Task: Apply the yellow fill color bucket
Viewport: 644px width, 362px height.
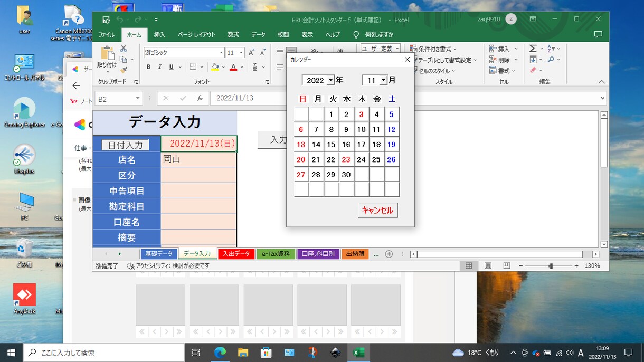Action: click(215, 67)
